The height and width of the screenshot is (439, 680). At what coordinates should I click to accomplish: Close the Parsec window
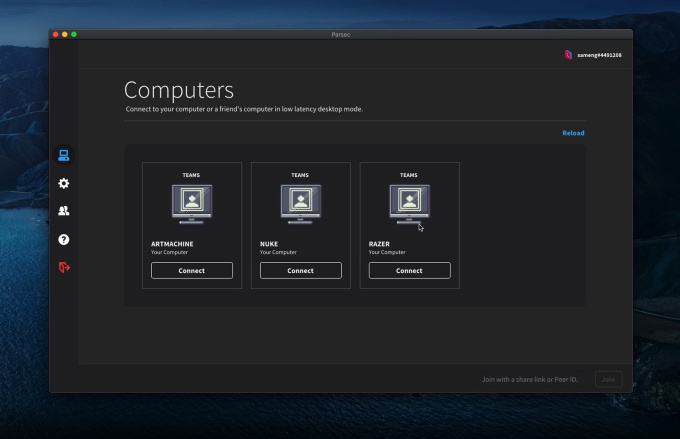tap(56, 35)
